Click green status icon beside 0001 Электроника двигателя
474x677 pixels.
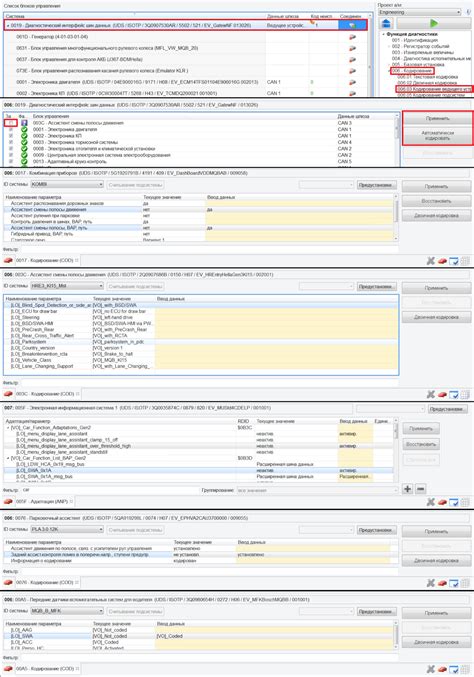click(24, 129)
